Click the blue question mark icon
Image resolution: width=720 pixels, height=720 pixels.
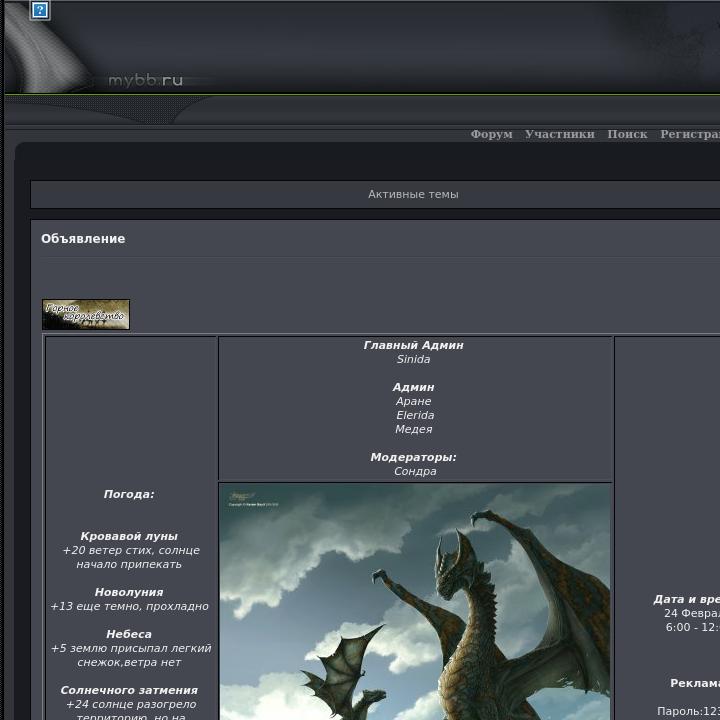pyautogui.click(x=40, y=10)
